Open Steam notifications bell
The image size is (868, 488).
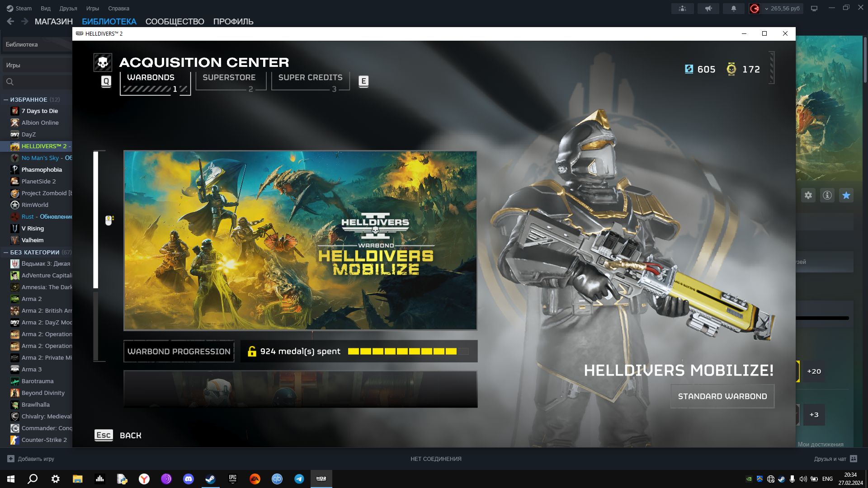pyautogui.click(x=733, y=9)
